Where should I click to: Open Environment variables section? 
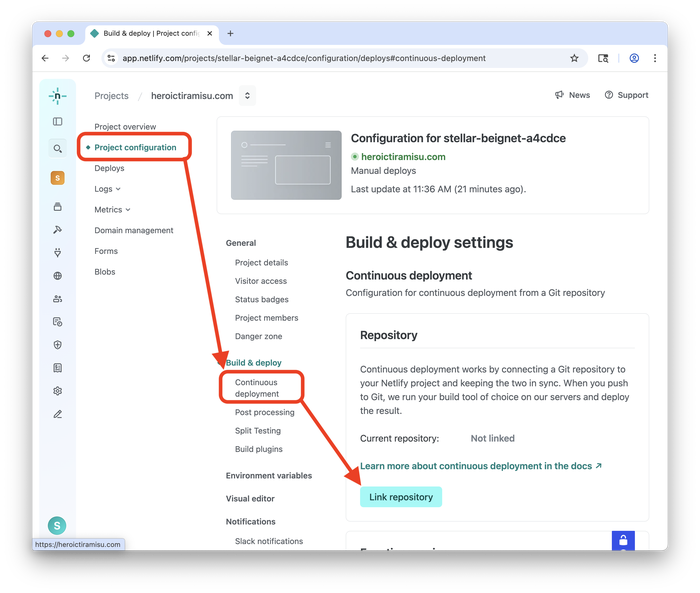coord(269,476)
